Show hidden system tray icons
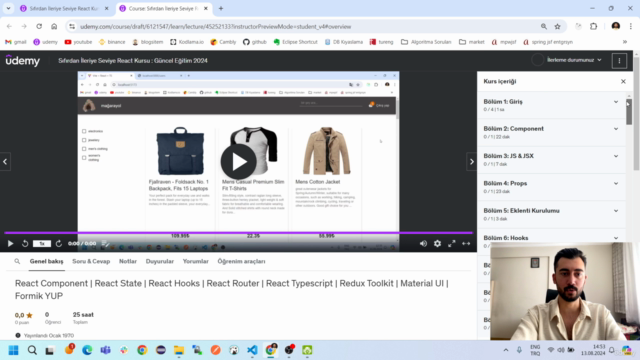 (x=506, y=350)
